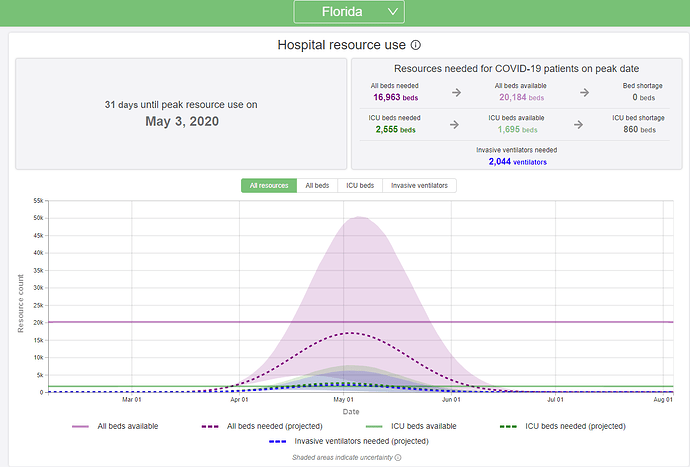
Task: Click the chevron arrow beside Florida
Action: tap(393, 12)
